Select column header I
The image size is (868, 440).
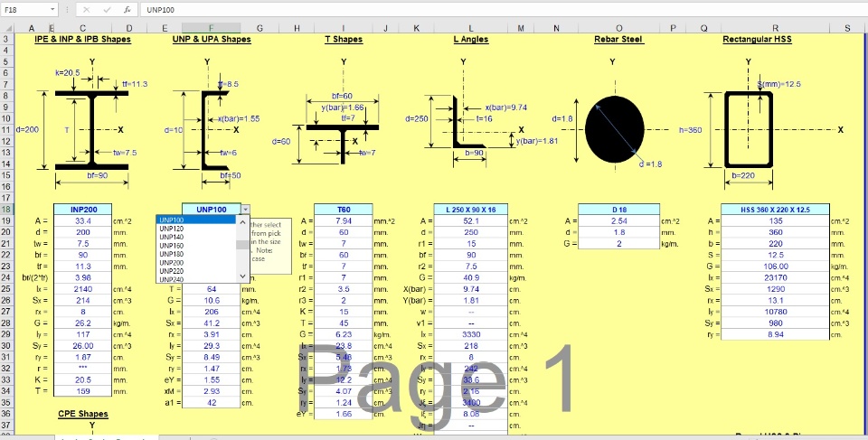pos(344,28)
